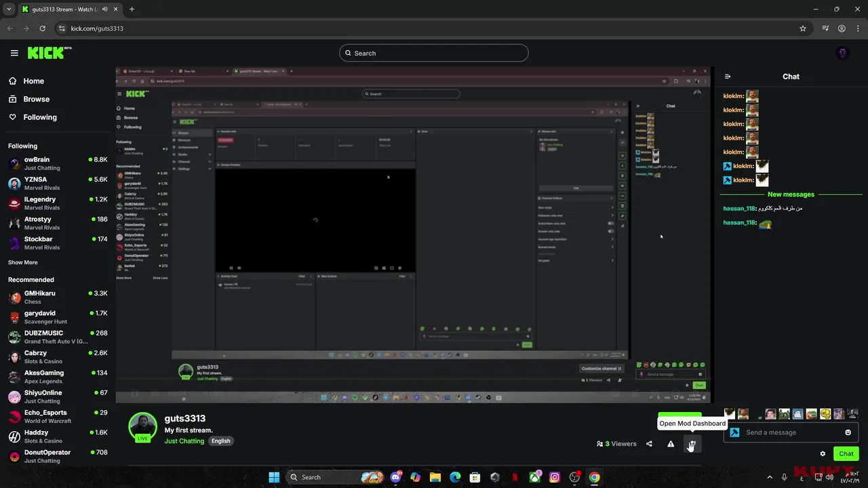Click the KICK logo
The image size is (868, 488).
[50, 53]
